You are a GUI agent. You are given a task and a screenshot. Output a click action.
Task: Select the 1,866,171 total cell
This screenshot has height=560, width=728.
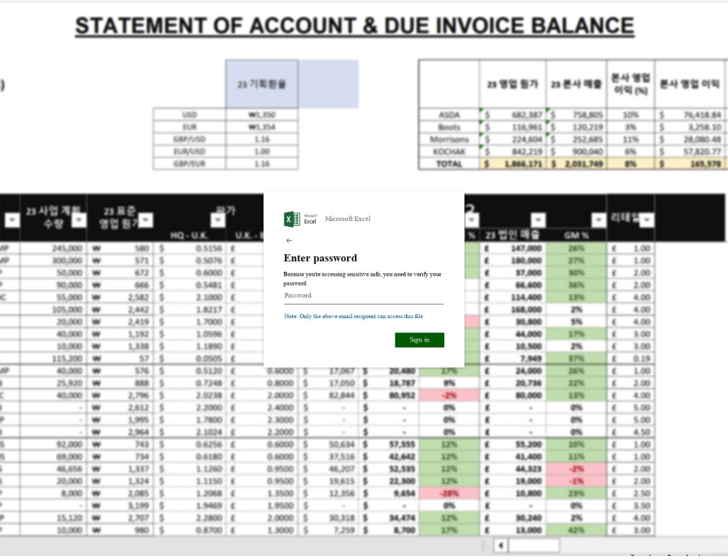pos(513,164)
